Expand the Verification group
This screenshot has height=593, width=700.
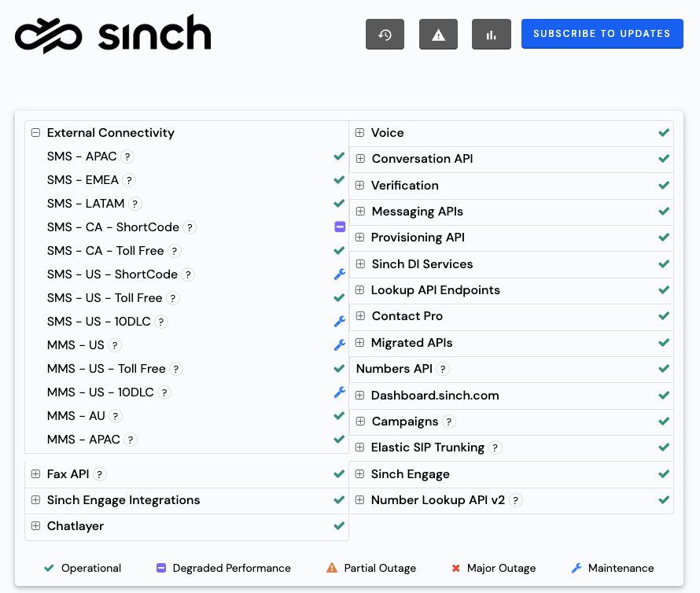[x=359, y=185]
